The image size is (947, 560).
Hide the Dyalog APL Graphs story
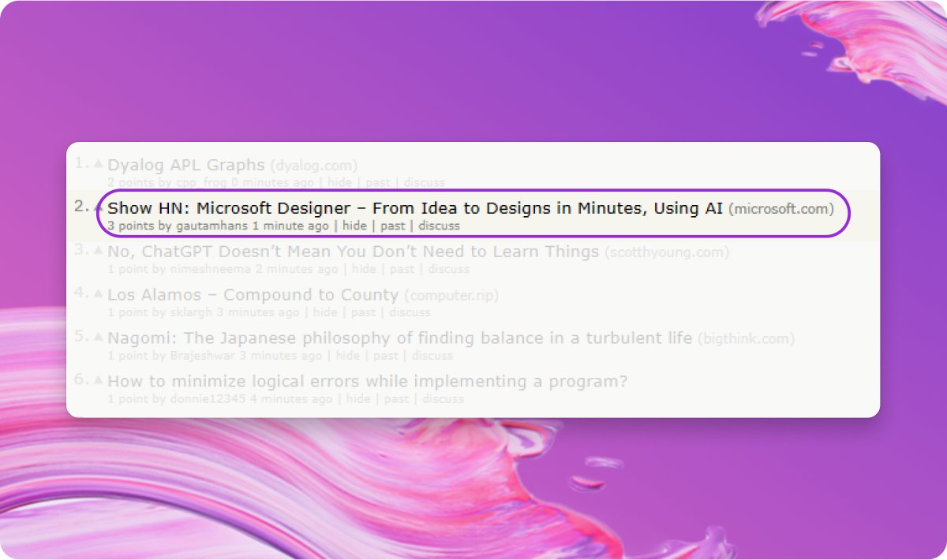[340, 182]
